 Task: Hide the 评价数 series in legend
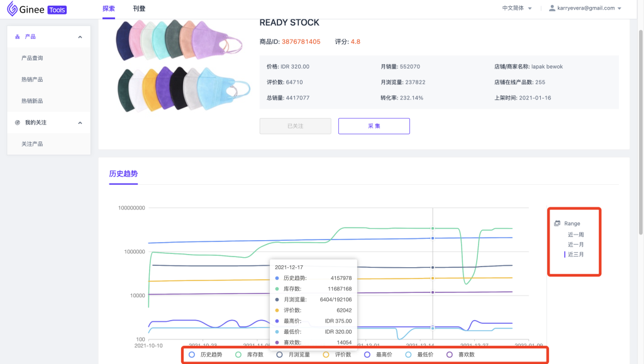pos(326,355)
